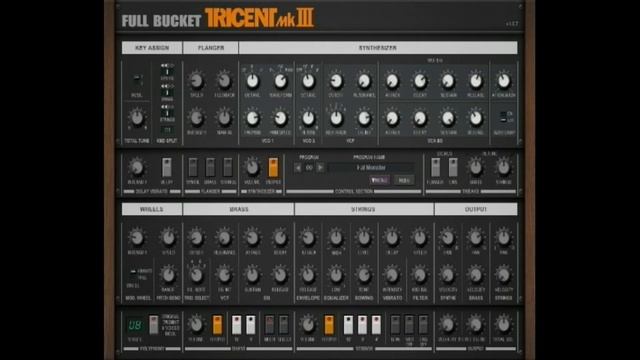Click the VCO 2 Octave knob
This screenshot has height=360, width=640.
308,81
